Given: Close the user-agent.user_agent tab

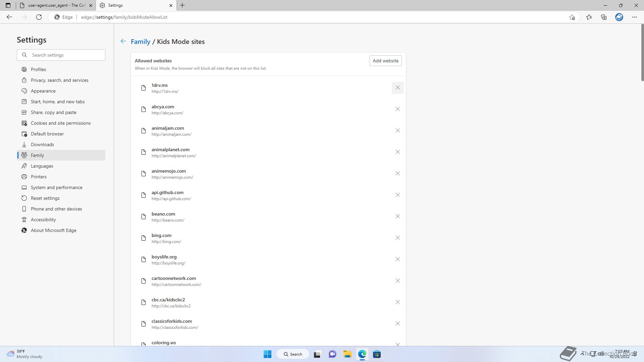Looking at the screenshot, I should tap(91, 5).
